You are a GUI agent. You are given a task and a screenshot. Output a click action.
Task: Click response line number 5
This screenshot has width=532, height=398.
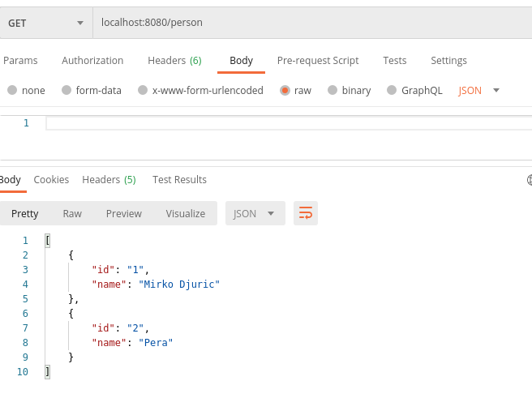tap(25, 298)
